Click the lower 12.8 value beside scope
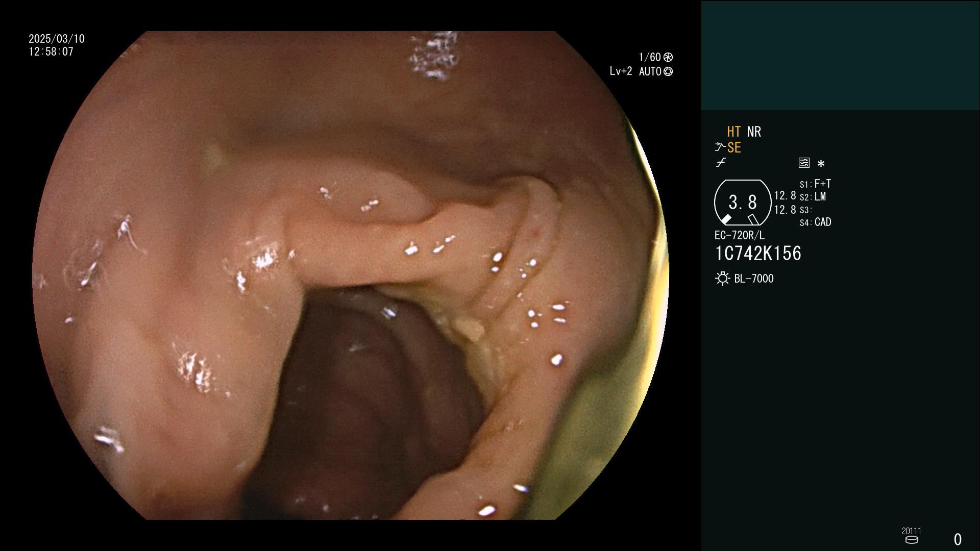This screenshot has height=551, width=980. click(785, 210)
